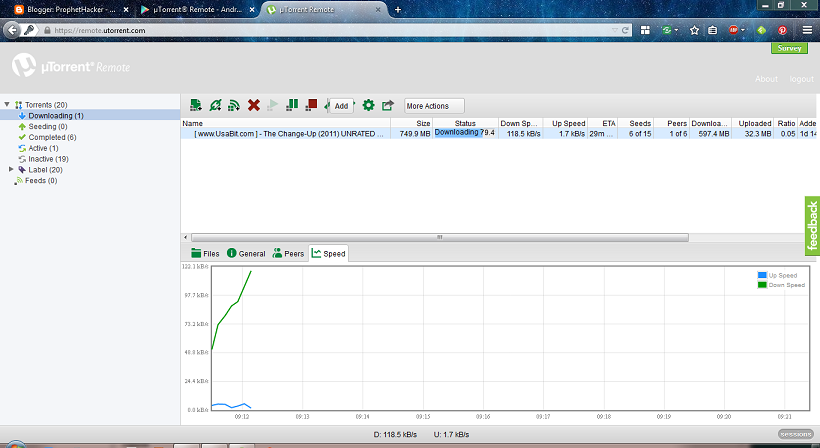Click the Add RSS Feed icon
Viewport: 820px width, 448px height.
tap(234, 105)
